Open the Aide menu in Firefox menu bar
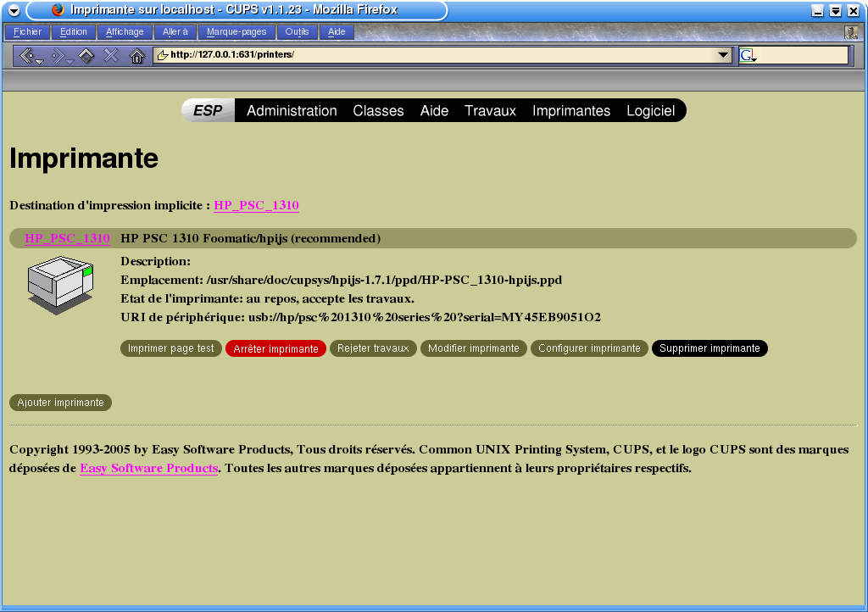This screenshot has width=868, height=612. [x=337, y=32]
